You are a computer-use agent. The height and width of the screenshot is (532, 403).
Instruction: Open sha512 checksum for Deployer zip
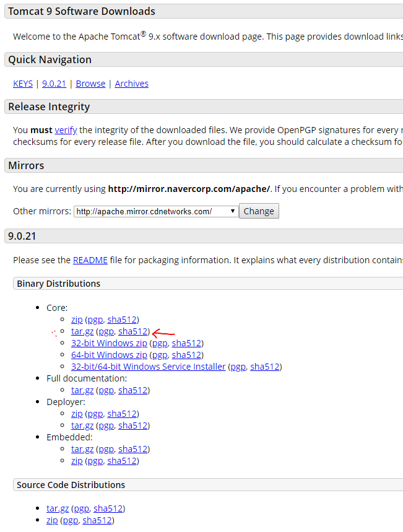pos(122,414)
